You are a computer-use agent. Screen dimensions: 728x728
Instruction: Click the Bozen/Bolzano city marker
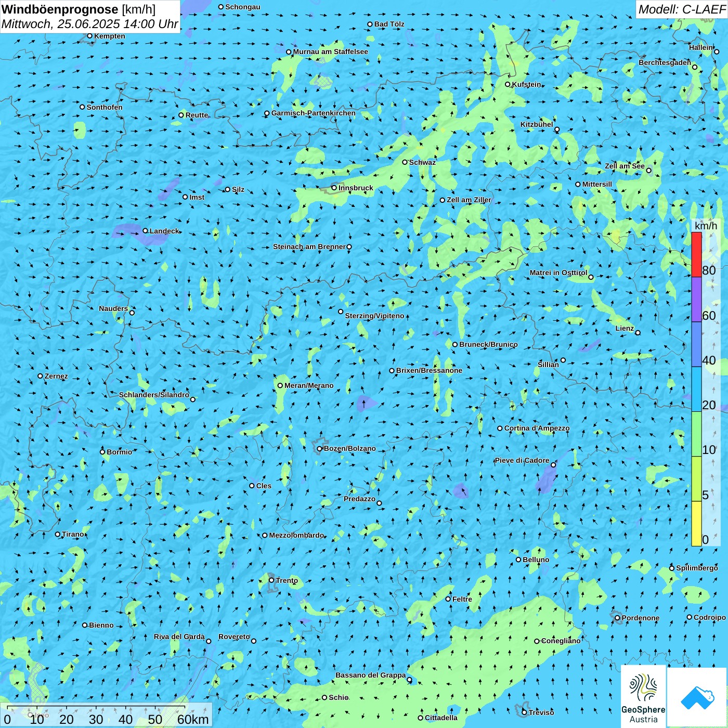coord(319,448)
